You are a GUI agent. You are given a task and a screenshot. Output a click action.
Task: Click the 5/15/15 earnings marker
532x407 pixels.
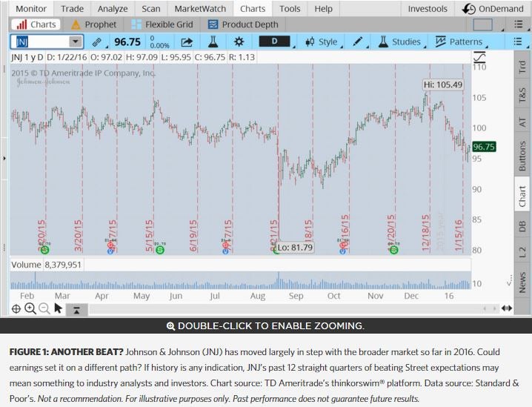coord(149,236)
